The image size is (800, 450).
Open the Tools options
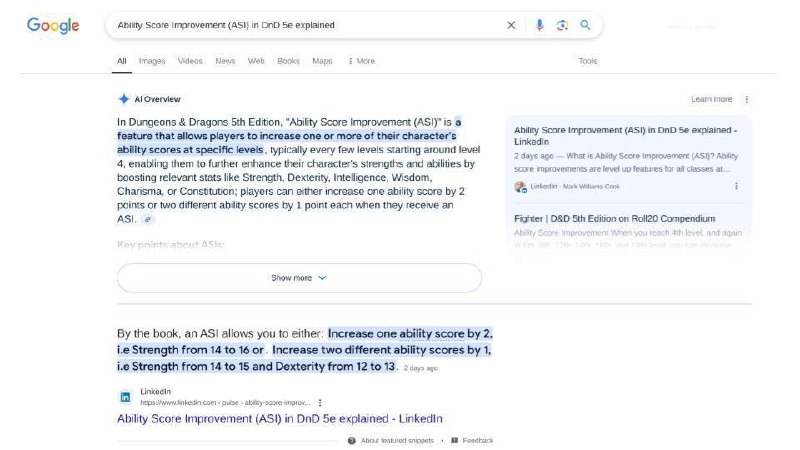click(587, 61)
